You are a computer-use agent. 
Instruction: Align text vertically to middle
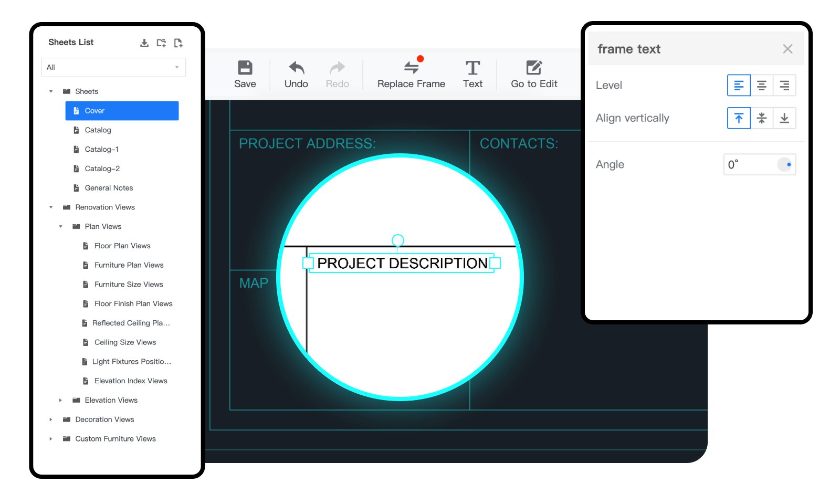[762, 118]
